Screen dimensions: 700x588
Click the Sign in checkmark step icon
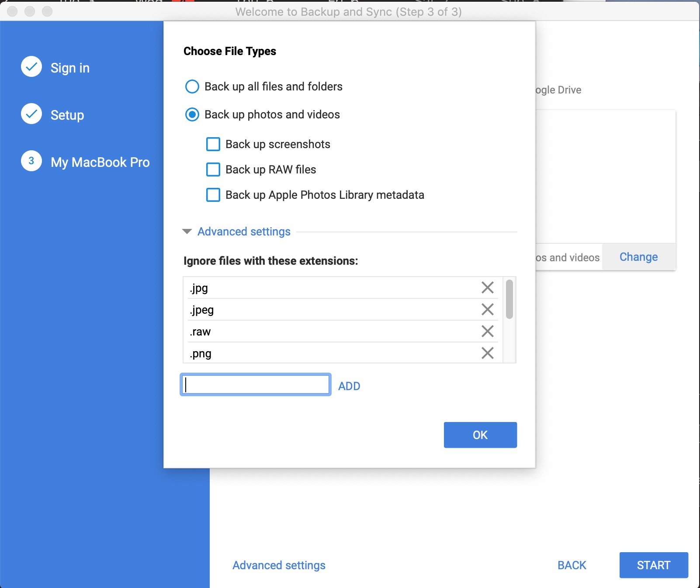[x=31, y=67]
